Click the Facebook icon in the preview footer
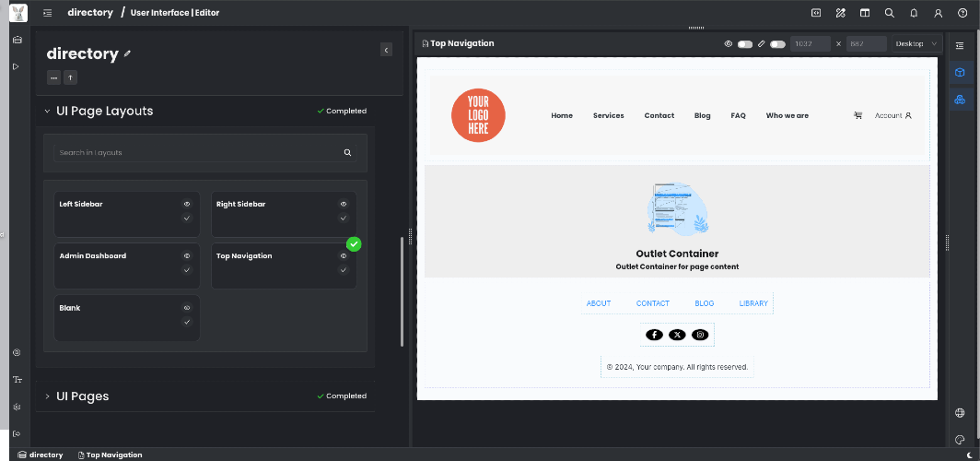The height and width of the screenshot is (461, 980). tap(654, 335)
